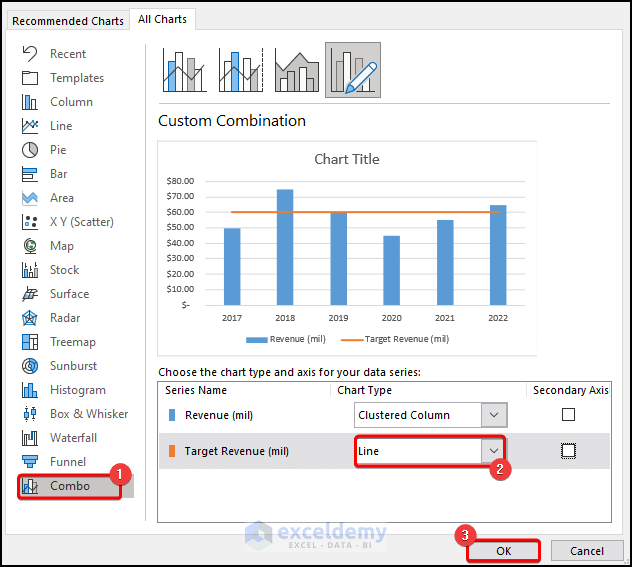The height and width of the screenshot is (567, 632).
Task: Pick the Sunburst chart icon
Action: point(30,366)
